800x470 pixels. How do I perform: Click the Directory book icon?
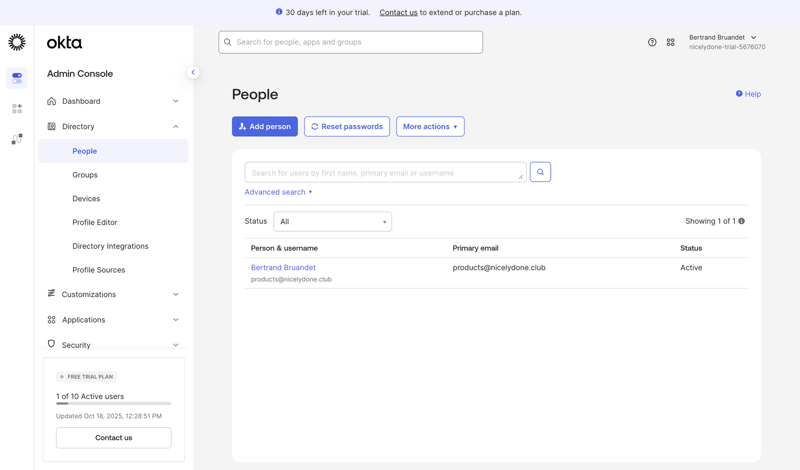click(52, 126)
